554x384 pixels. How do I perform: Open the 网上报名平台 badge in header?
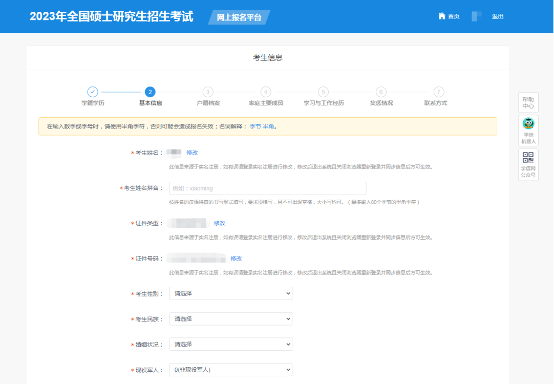(239, 17)
